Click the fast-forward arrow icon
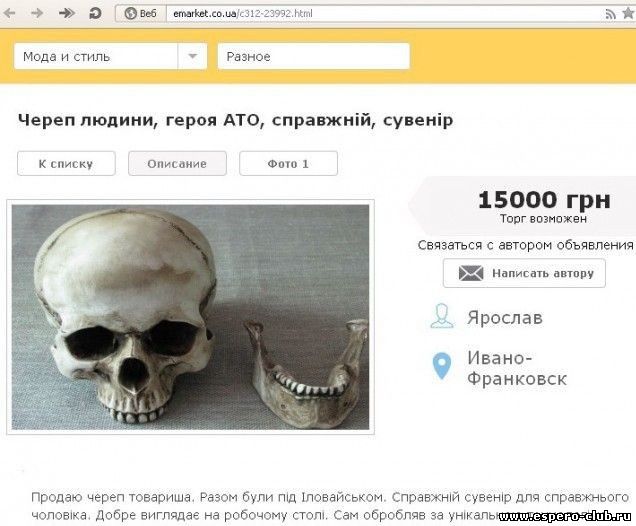 click(67, 13)
